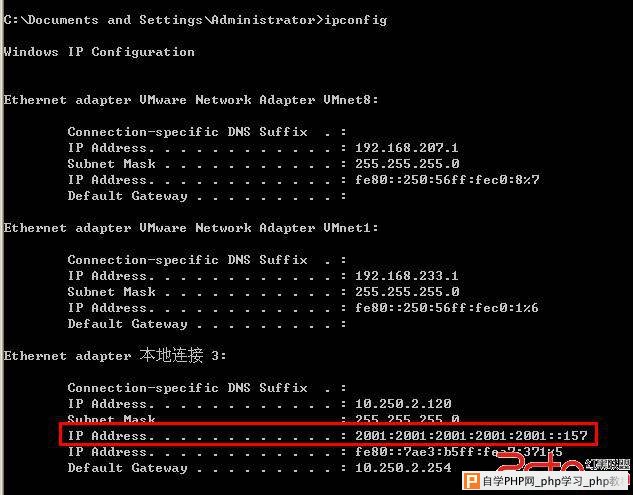Screen dimensions: 633x495
Task: Select default gateway 10.250.2.254
Action: pyautogui.click(x=403, y=468)
